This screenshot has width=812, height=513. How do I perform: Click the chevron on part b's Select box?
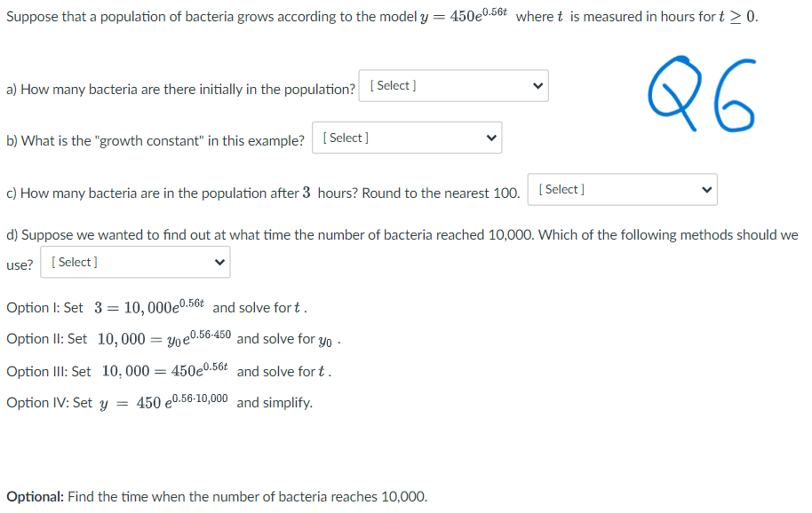[x=490, y=138]
